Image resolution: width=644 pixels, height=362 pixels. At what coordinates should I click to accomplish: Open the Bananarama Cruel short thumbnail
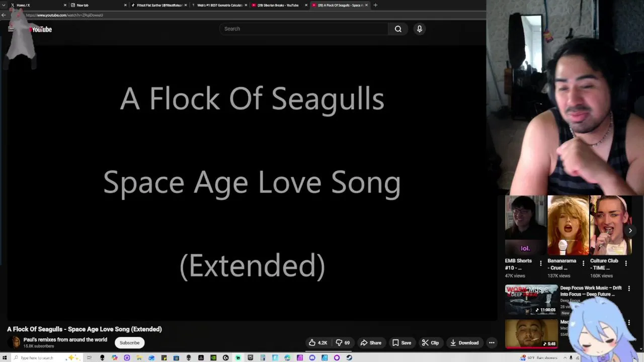click(568, 225)
